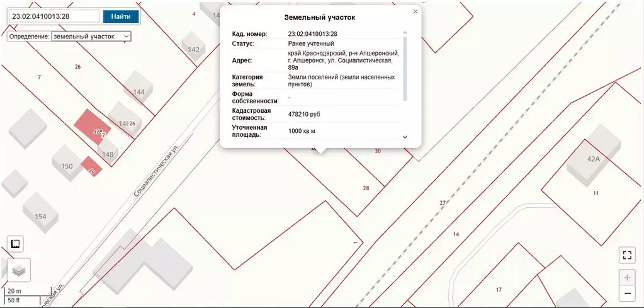Image resolution: width=644 pixels, height=308 pixels.
Task: Click the popup vertical scrollbar thumb
Action: 405,69
